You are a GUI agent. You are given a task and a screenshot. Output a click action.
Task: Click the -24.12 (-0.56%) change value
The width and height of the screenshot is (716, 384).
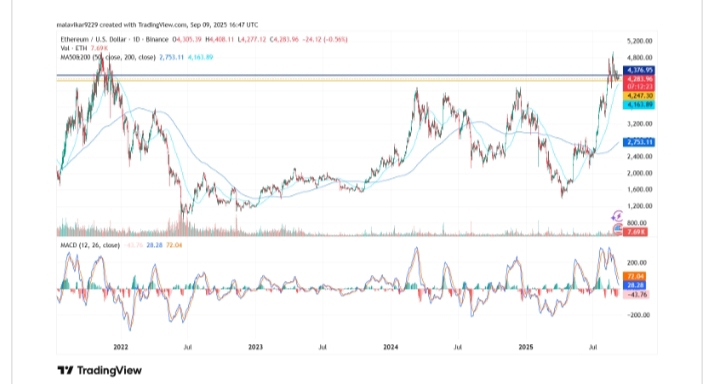(325, 40)
